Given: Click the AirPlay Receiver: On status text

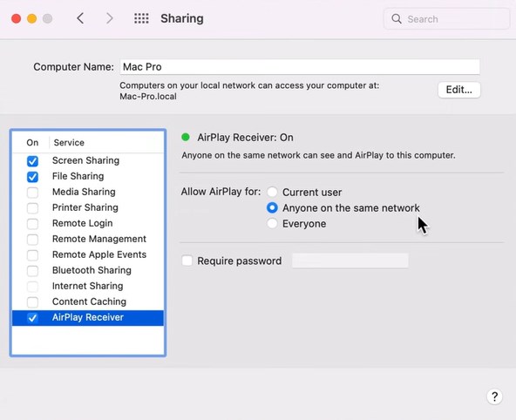Looking at the screenshot, I should click(x=245, y=138).
